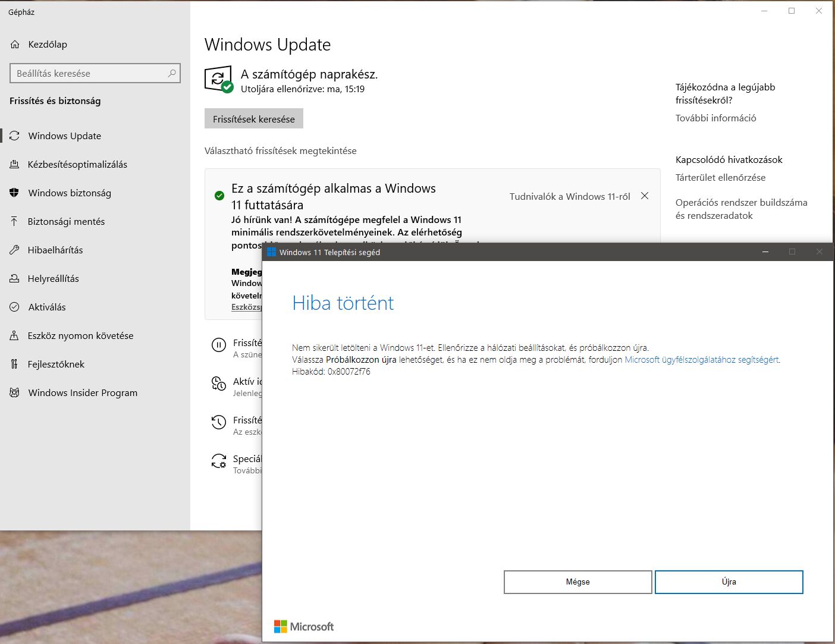Click the Windows biztonság shield icon
835x644 pixels.
click(15, 193)
